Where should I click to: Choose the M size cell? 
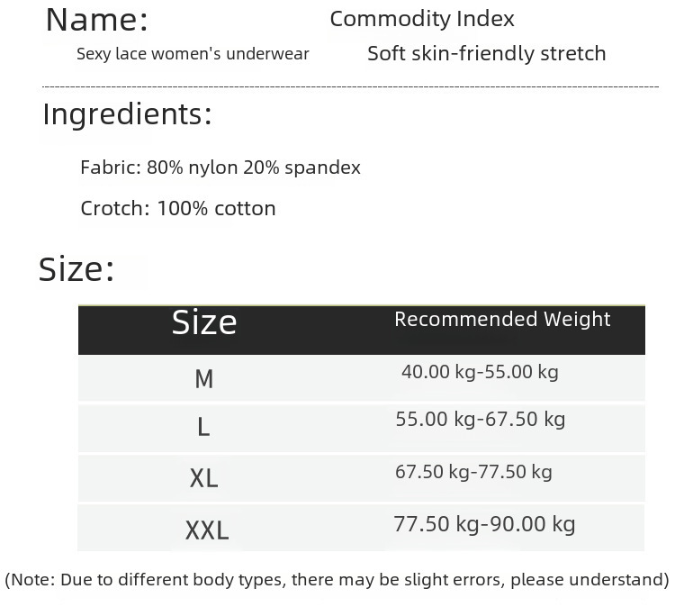204,379
